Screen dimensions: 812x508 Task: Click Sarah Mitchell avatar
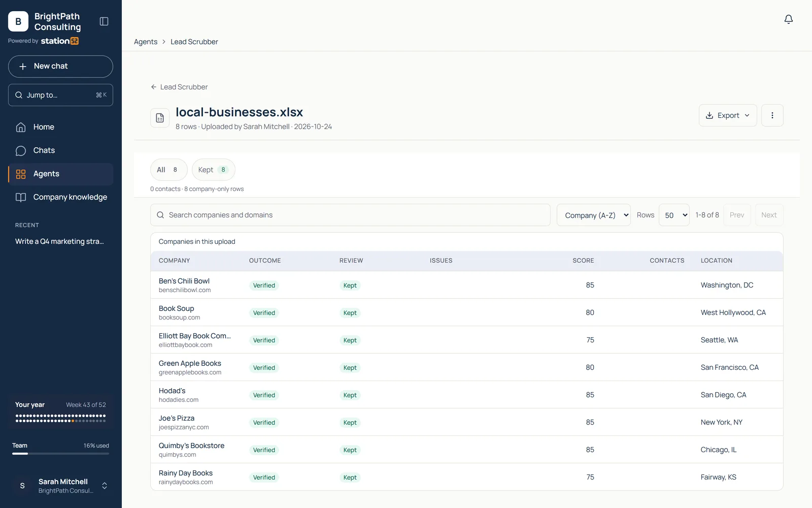pyautogui.click(x=22, y=486)
